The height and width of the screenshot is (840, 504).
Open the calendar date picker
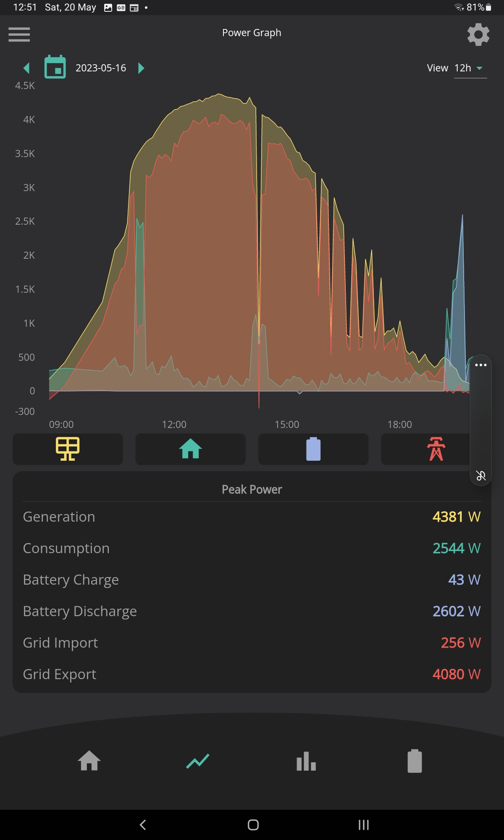point(55,67)
